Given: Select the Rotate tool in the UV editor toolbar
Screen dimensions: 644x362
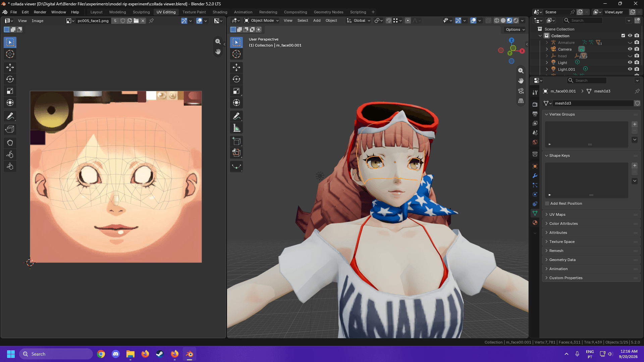Looking at the screenshot, I should pyautogui.click(x=10, y=79).
